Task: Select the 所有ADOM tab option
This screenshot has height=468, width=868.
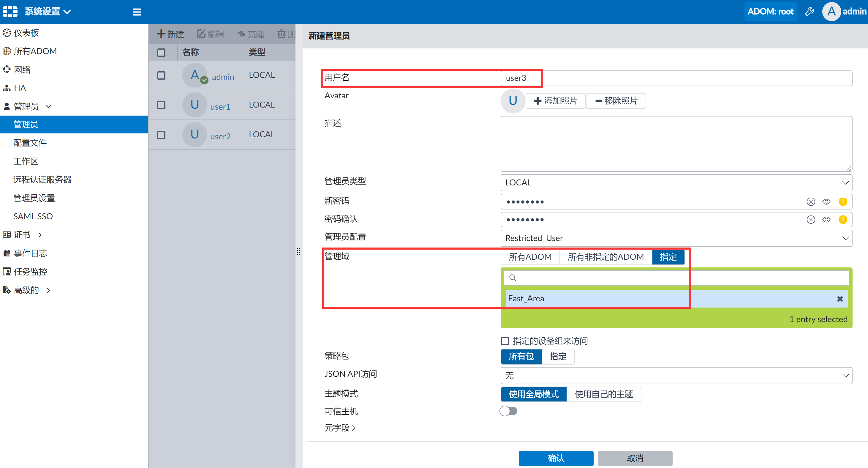Action: click(x=530, y=257)
